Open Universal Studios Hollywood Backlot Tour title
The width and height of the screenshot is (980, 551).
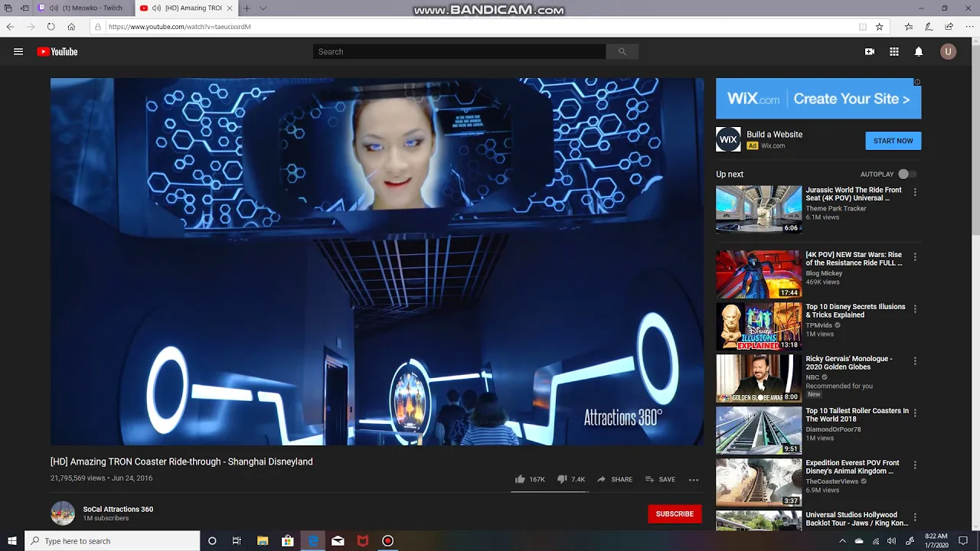pos(857,519)
